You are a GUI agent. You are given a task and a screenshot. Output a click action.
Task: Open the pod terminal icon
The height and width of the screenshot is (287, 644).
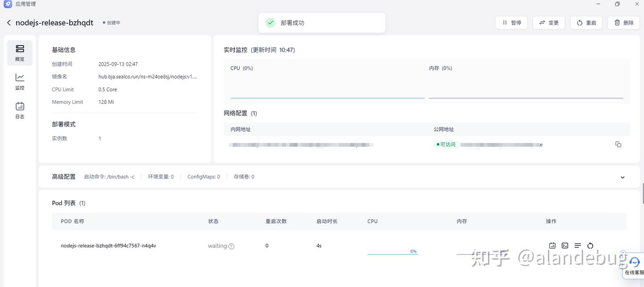point(564,245)
